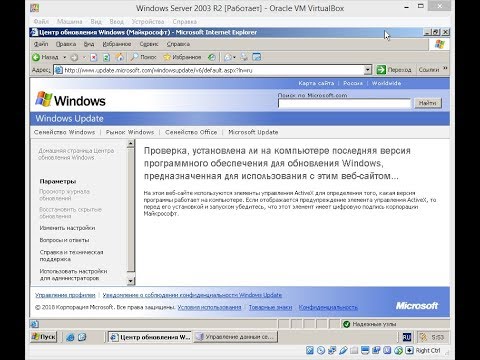Viewport: 480px width, 360px height.
Task: Click the Mail envelope icon
Action: [228, 57]
